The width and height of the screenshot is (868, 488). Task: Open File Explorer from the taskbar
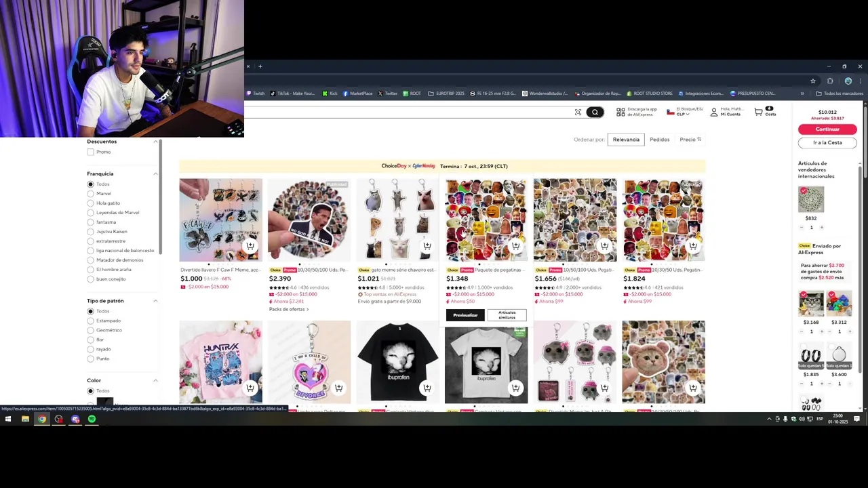point(25,419)
